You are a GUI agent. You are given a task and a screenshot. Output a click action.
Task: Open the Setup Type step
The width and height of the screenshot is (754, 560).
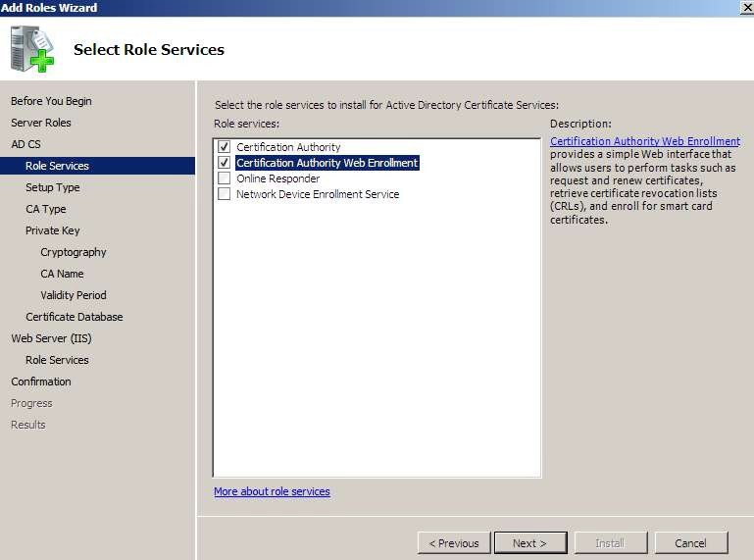point(52,187)
